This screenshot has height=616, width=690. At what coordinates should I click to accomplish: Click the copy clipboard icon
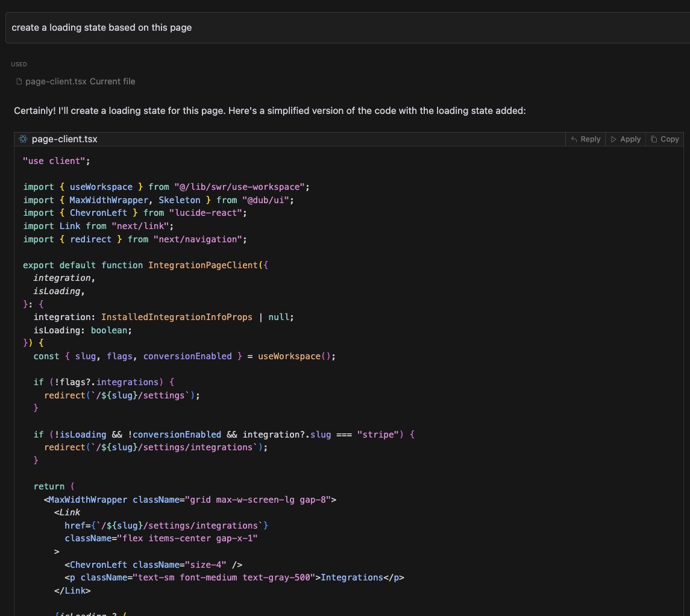(654, 139)
